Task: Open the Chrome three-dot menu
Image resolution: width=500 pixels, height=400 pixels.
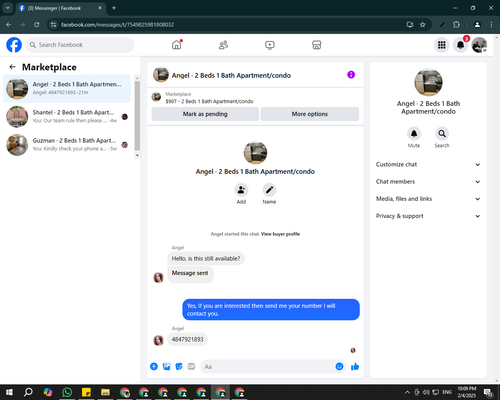Action: 491,25
